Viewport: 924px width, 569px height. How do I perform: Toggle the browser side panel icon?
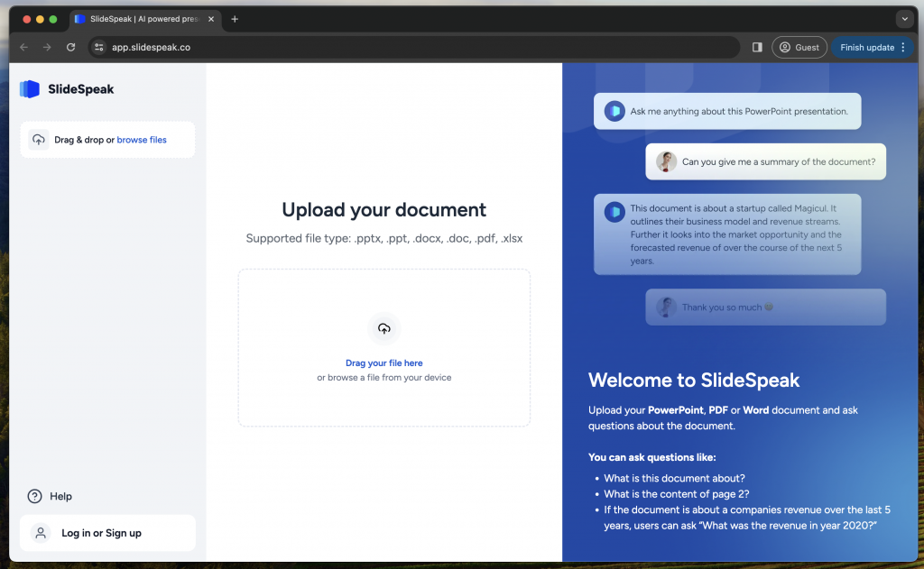pyautogui.click(x=757, y=47)
